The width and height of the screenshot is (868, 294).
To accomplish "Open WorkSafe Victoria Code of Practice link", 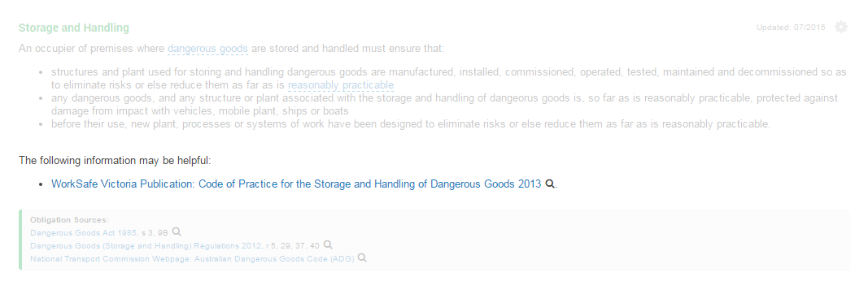I will click(296, 184).
